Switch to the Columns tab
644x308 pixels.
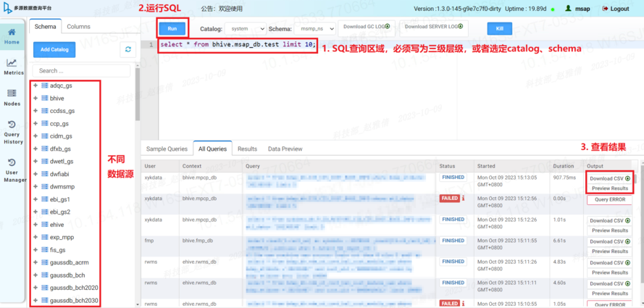tap(78, 27)
